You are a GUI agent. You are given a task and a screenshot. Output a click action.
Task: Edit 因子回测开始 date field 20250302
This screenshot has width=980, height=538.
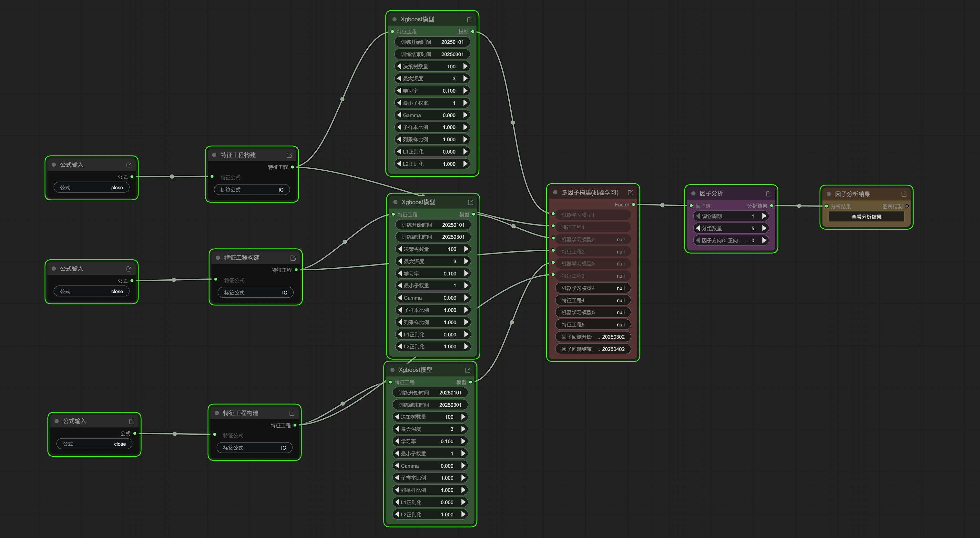click(x=593, y=337)
